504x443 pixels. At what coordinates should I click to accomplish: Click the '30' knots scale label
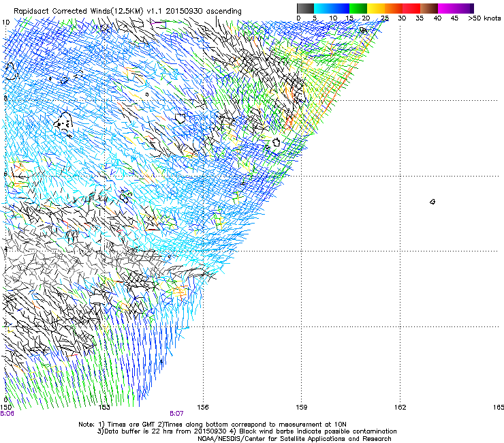[x=402, y=18]
